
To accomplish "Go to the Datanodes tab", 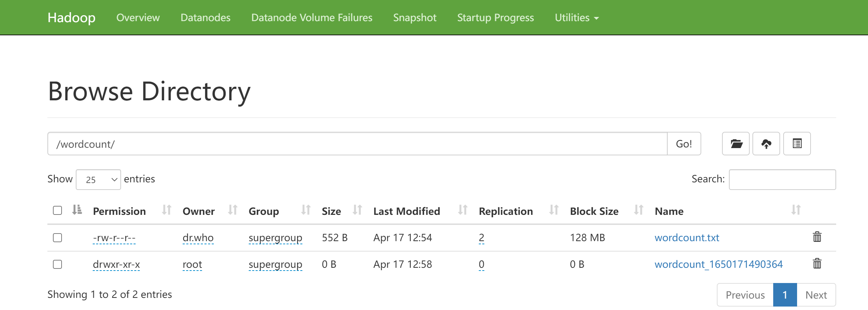I will (205, 18).
